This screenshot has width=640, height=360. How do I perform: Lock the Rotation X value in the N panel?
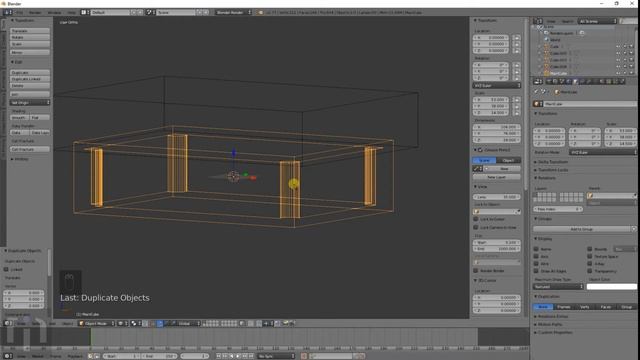(x=517, y=65)
